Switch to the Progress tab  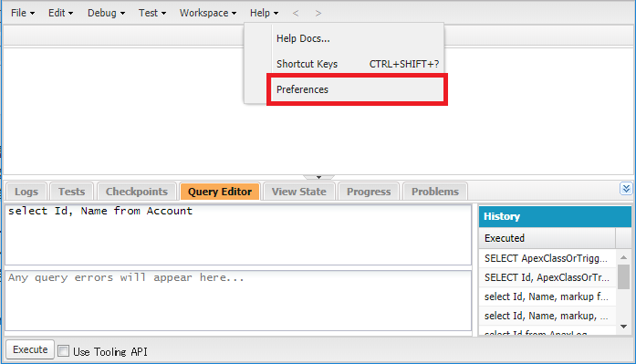(369, 192)
